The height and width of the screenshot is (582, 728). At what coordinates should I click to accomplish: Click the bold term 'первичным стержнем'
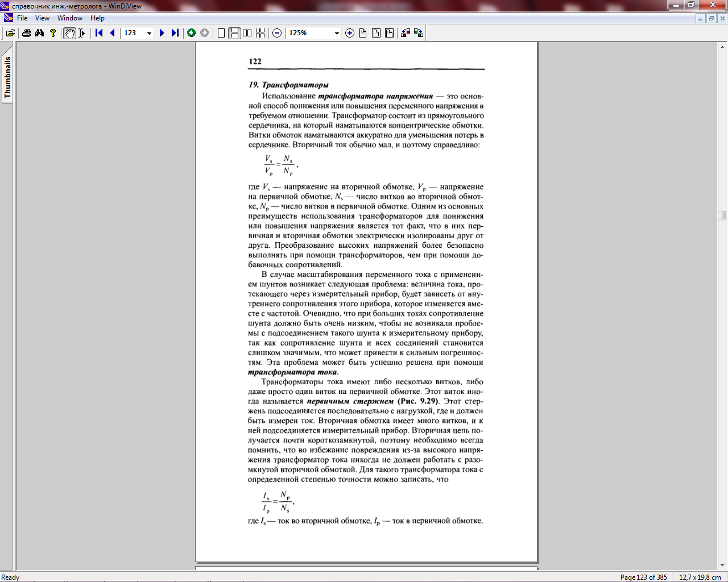pos(350,401)
